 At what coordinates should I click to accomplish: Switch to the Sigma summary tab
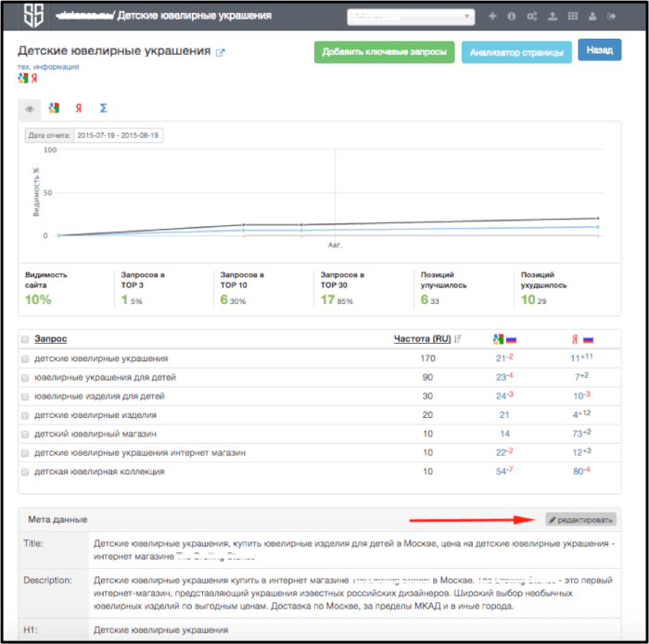[103, 108]
